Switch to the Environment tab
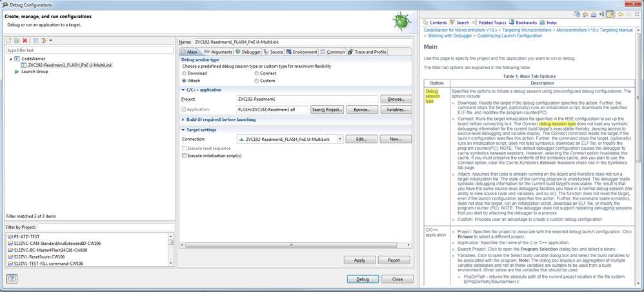This screenshot has height=292, width=644. point(302,52)
